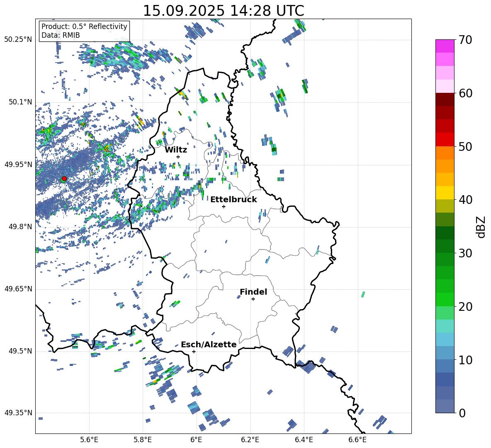The width and height of the screenshot is (491, 448).
Task: Click the 5.6°E longitude label
Action: tap(89, 440)
